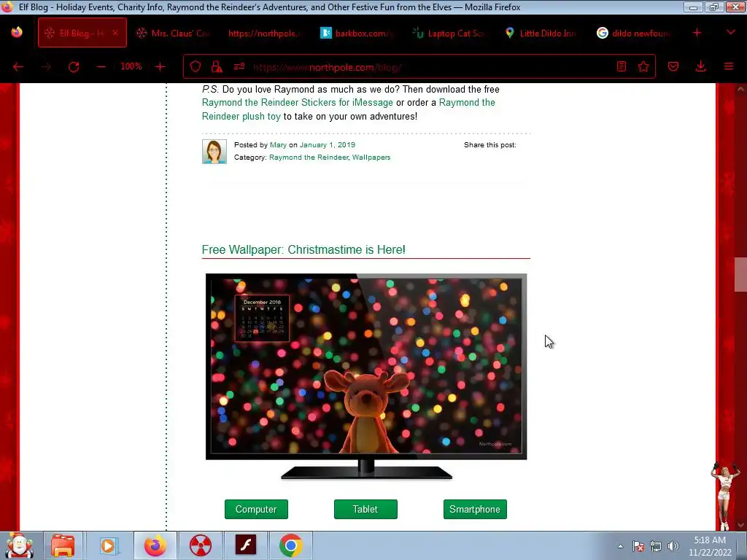Switch to the https://northpole tab

click(264, 33)
